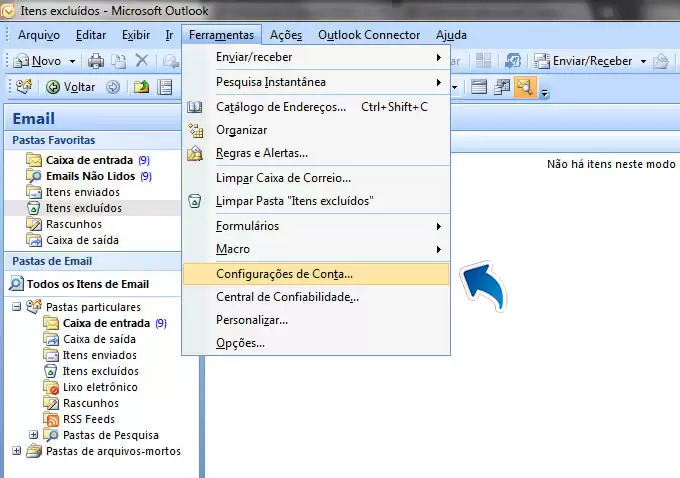Click the Pastas Favoritas header
Screen dimensions: 680x478
[93, 140]
